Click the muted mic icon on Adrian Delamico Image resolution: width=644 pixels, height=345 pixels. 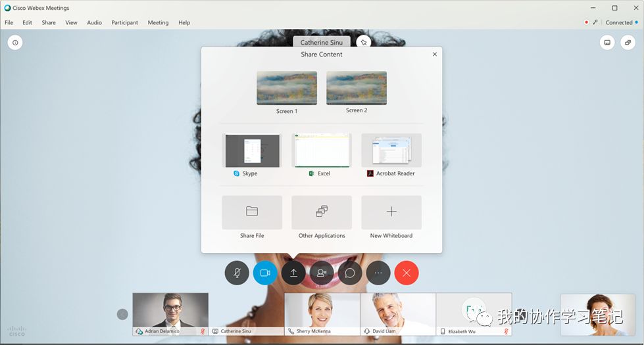(203, 331)
